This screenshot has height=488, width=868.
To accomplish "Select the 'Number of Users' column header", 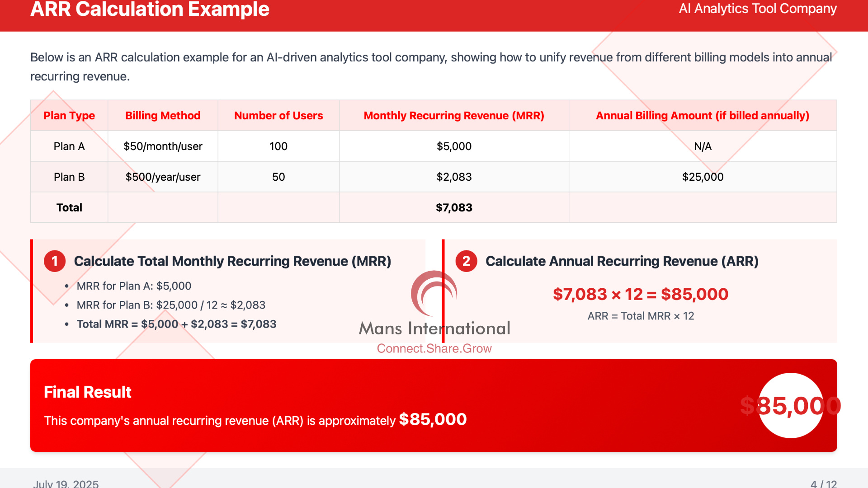I will tap(278, 116).
